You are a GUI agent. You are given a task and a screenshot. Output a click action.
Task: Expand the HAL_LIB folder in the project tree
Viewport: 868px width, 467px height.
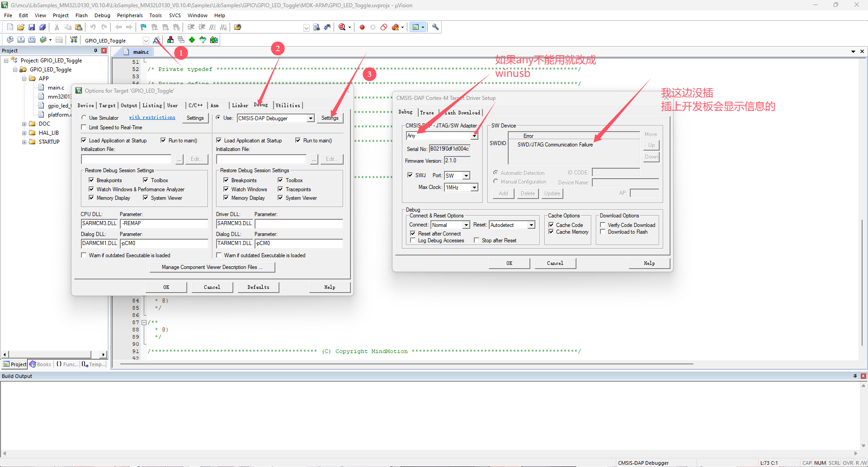(x=24, y=133)
